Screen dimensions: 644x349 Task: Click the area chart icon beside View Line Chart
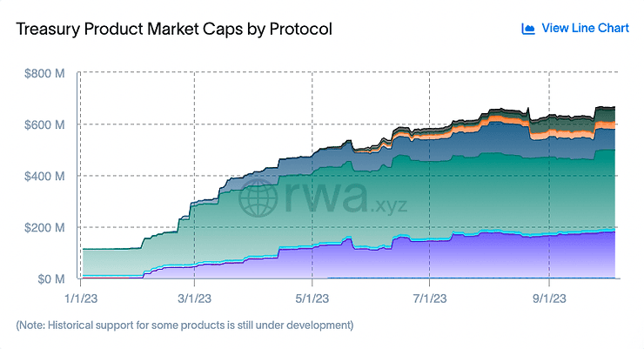(x=528, y=29)
